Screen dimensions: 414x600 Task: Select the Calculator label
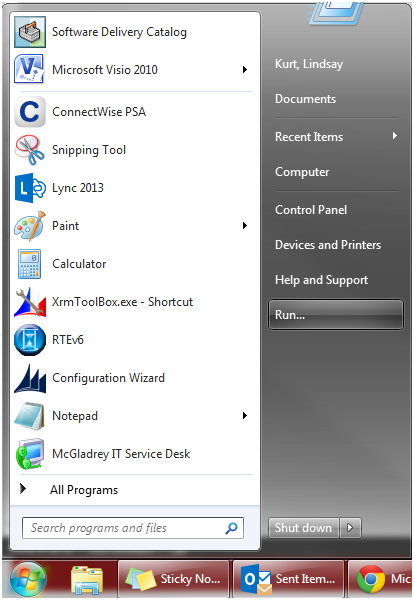click(x=79, y=264)
